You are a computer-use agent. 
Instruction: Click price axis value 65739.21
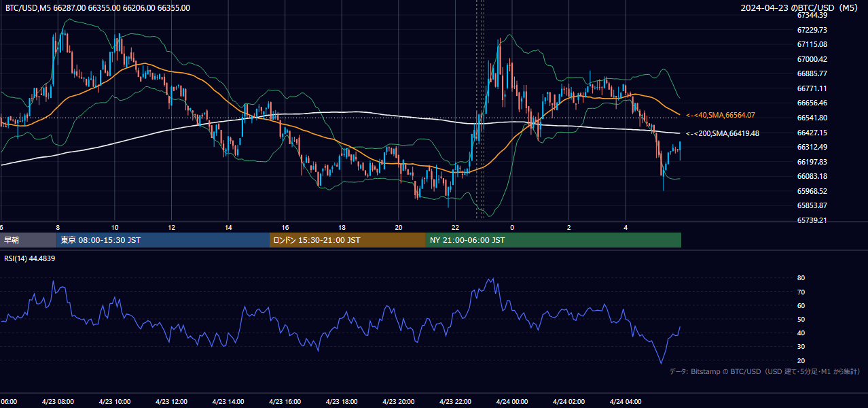click(x=812, y=220)
